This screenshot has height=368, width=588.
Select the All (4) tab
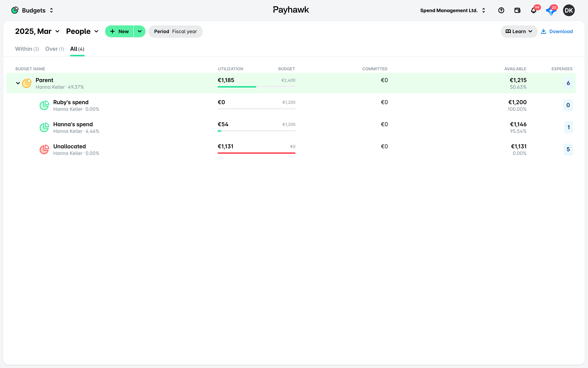click(77, 49)
